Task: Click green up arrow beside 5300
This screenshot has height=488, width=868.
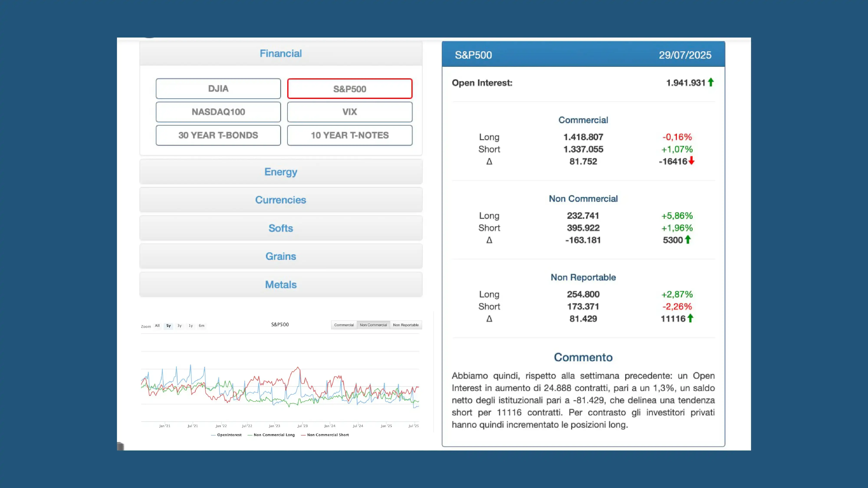Action: pos(688,239)
